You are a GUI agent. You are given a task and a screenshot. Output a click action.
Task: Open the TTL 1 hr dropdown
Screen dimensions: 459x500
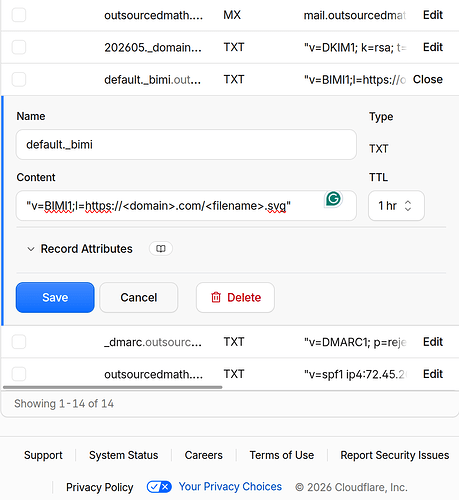pyautogui.click(x=396, y=206)
